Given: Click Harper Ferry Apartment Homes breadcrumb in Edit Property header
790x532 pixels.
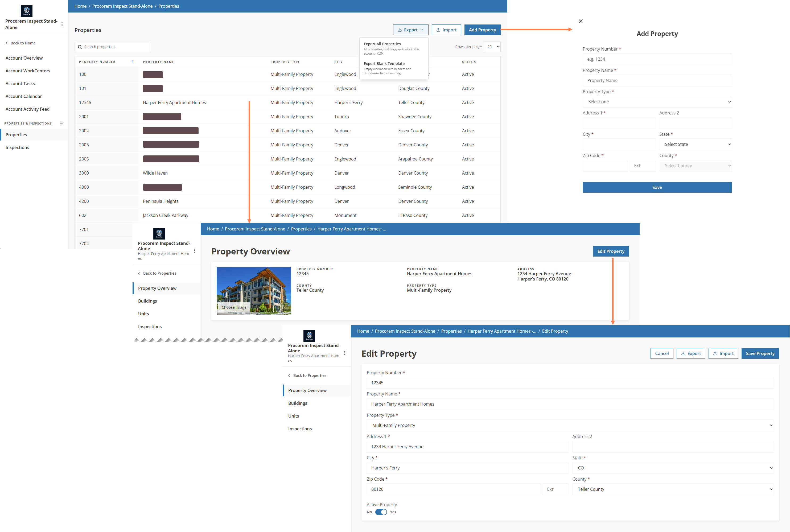Looking at the screenshot, I should pyautogui.click(x=501, y=331).
